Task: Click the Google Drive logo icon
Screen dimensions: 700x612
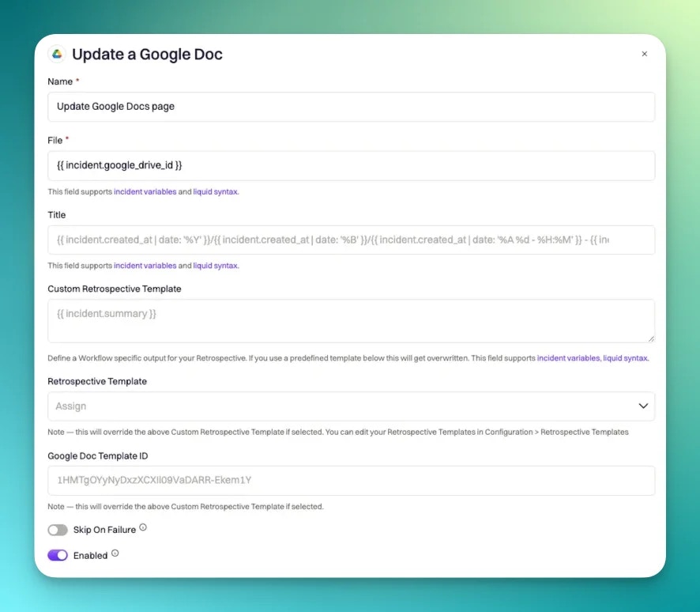Action: click(57, 54)
